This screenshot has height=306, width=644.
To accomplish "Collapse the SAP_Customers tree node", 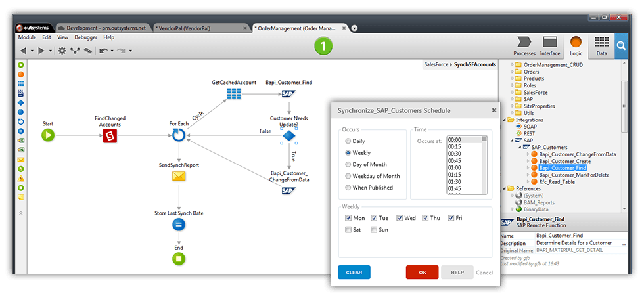I will coord(520,147).
